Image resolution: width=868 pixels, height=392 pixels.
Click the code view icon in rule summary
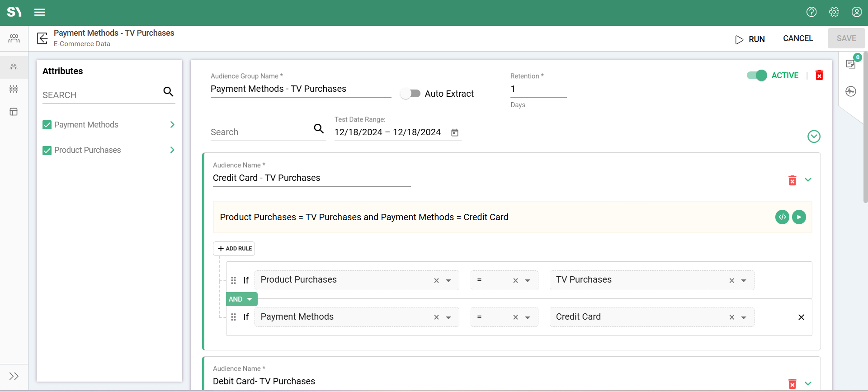pos(782,217)
